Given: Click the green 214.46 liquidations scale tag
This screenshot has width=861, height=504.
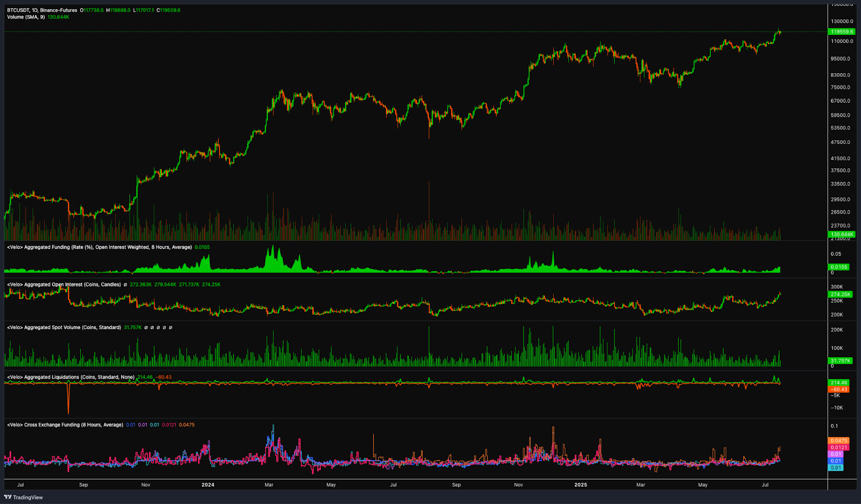Looking at the screenshot, I should (839, 383).
